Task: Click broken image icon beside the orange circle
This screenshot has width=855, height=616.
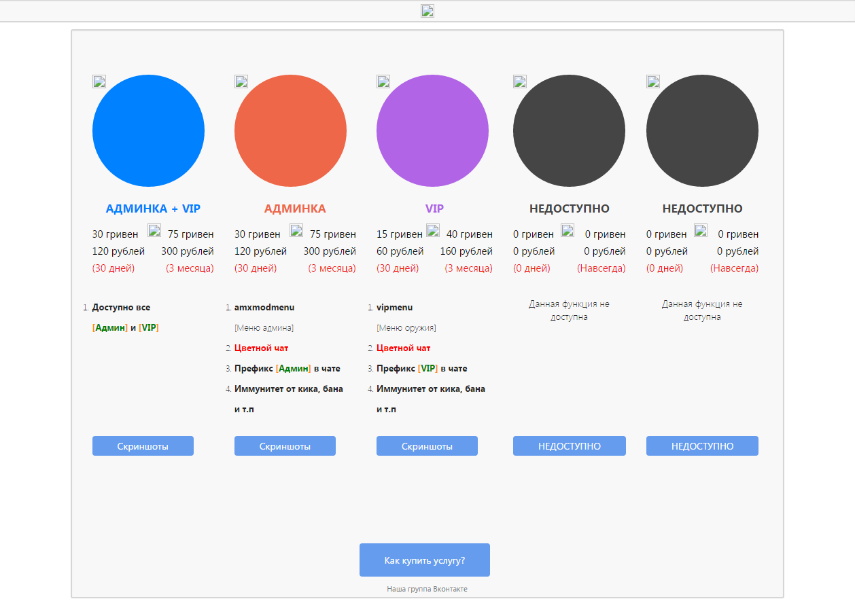Action: [241, 81]
